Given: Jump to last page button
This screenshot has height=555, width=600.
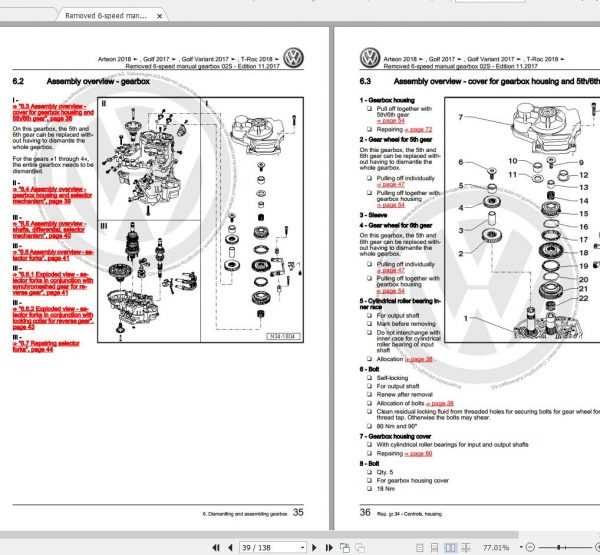Looking at the screenshot, I should coord(329,548).
